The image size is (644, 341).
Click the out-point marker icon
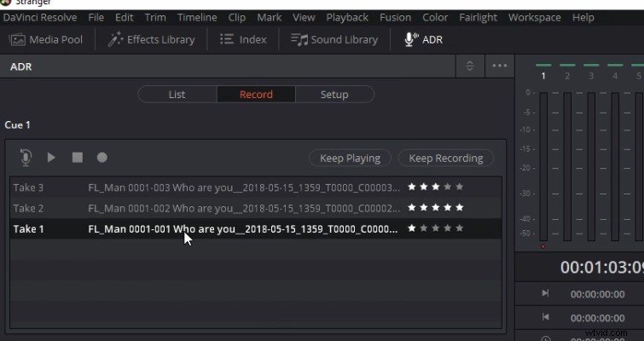545,317
